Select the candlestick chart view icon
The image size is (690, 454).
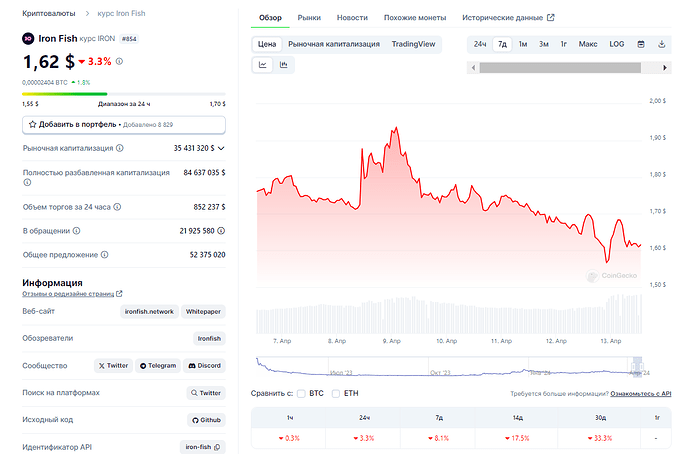point(283,65)
